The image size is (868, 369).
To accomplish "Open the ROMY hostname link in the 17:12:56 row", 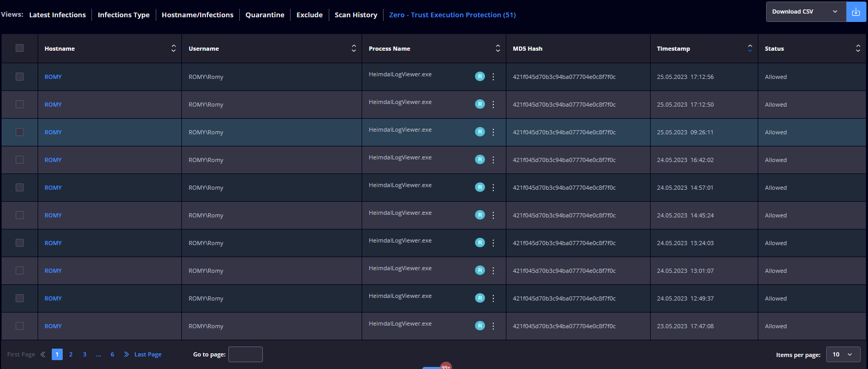I will (53, 77).
